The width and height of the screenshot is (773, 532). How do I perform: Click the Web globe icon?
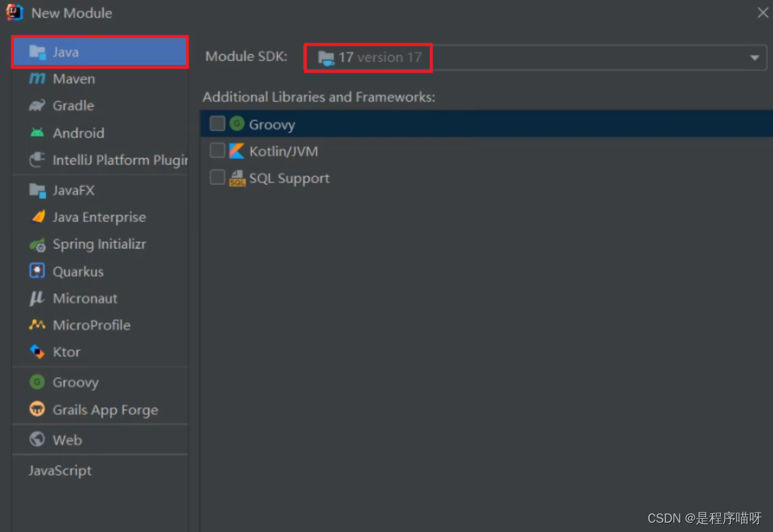tap(37, 439)
